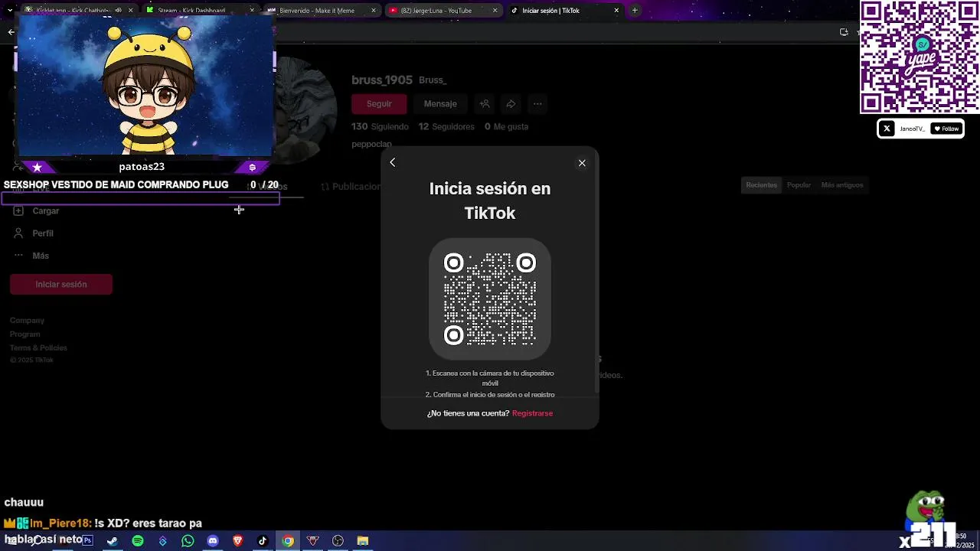The image size is (980, 551).
Task: Open Más in the TikTok sidebar
Action: (41, 256)
